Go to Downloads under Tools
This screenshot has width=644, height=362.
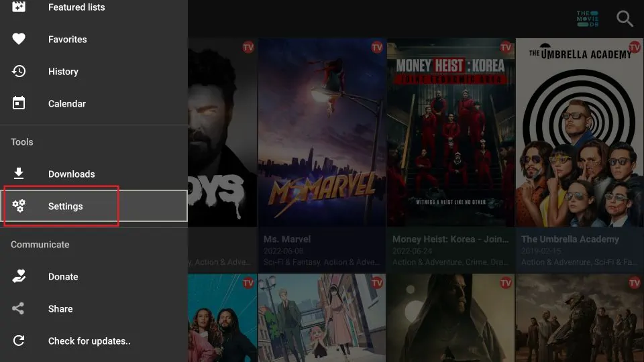tap(94, 174)
